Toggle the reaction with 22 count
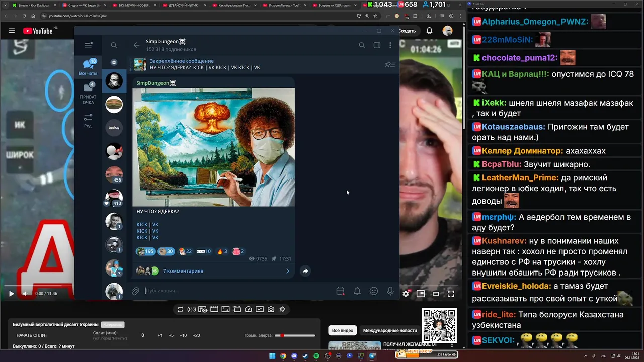 coord(185,251)
